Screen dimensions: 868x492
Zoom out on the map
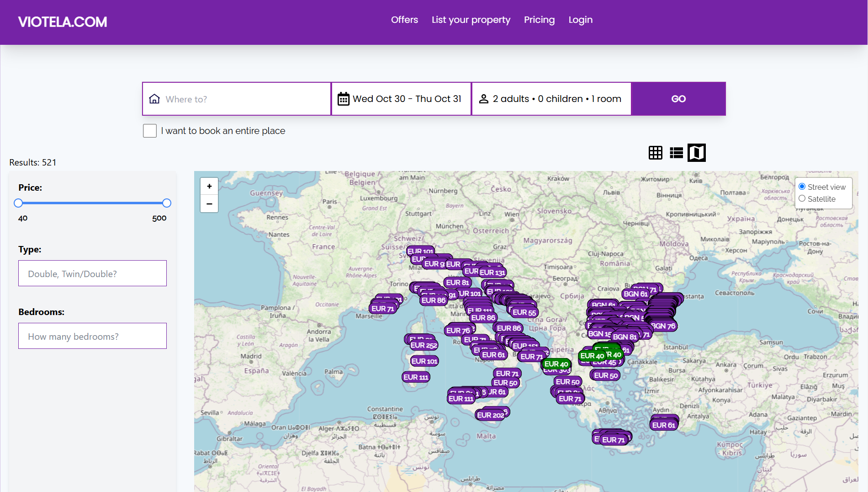[209, 204]
